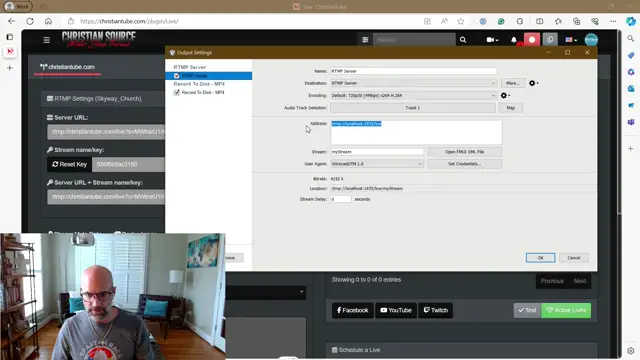The image size is (640, 360).
Task: Add a new item to Edge sidebar
Action: (x=631, y=149)
